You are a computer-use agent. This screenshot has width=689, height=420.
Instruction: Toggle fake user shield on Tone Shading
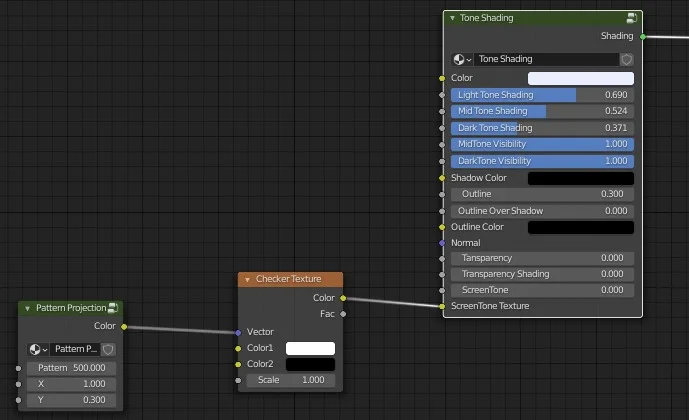(627, 59)
